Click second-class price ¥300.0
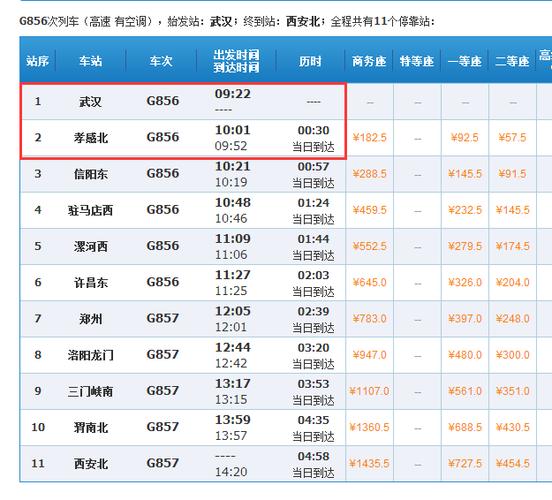The width and height of the screenshot is (552, 500). coord(512,355)
